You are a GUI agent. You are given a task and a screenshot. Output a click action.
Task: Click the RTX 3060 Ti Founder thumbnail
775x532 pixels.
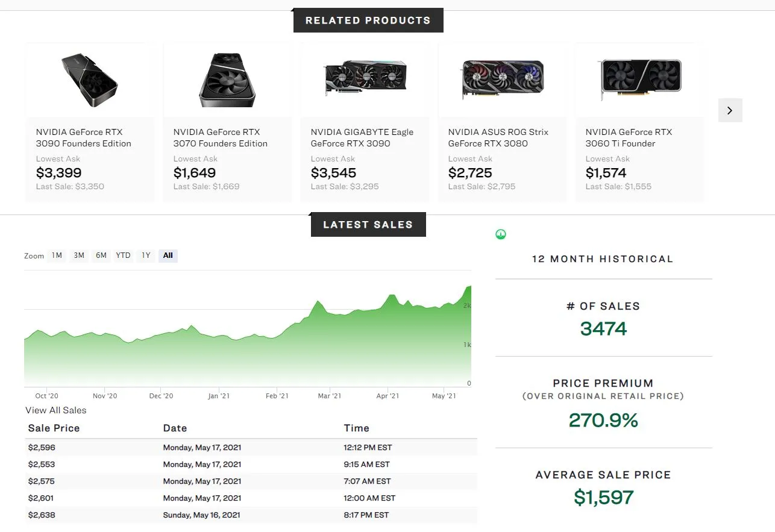pyautogui.click(x=639, y=78)
